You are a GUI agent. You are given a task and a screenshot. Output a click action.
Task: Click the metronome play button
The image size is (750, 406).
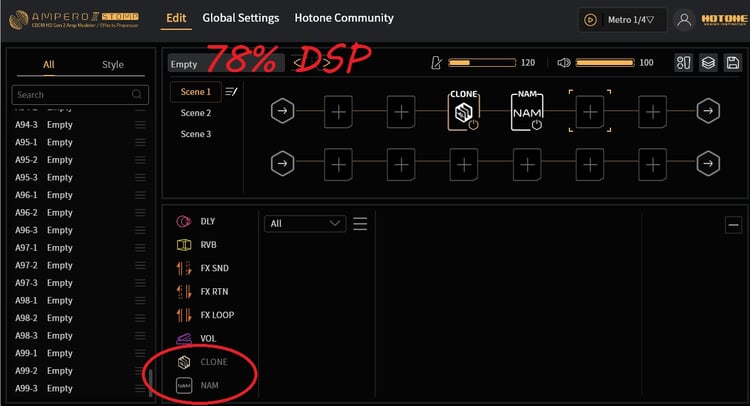[x=590, y=20]
